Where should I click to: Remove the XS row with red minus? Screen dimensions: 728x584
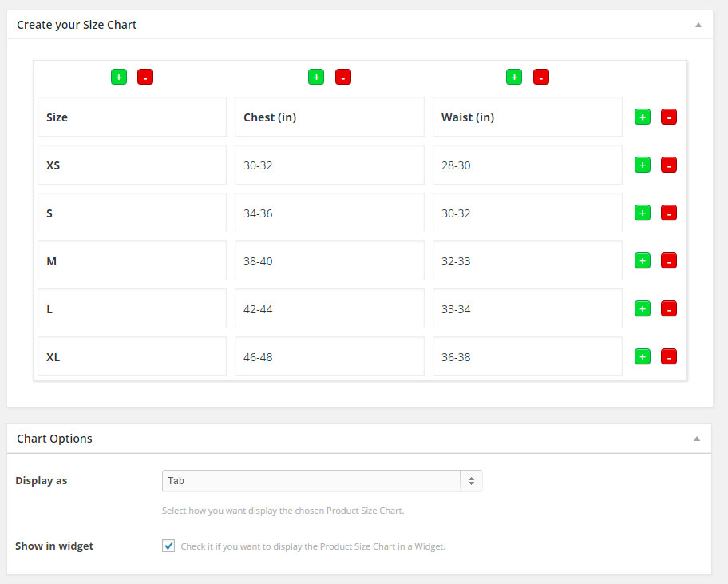point(669,165)
